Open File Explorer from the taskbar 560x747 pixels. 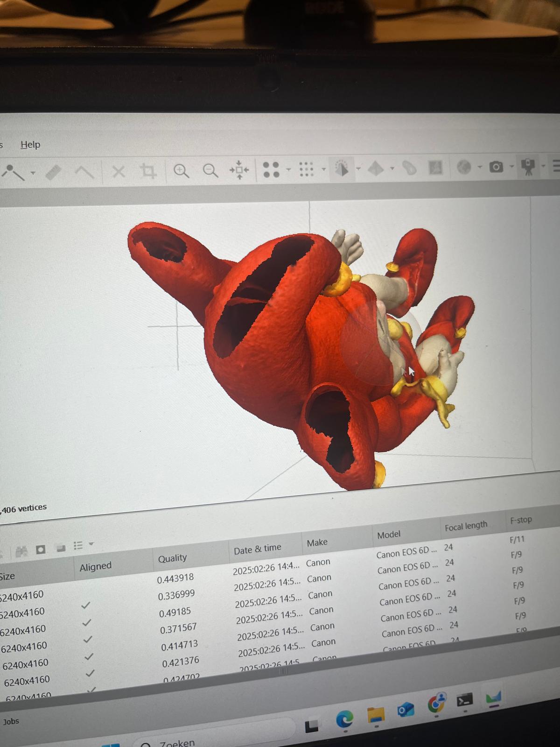[376, 716]
